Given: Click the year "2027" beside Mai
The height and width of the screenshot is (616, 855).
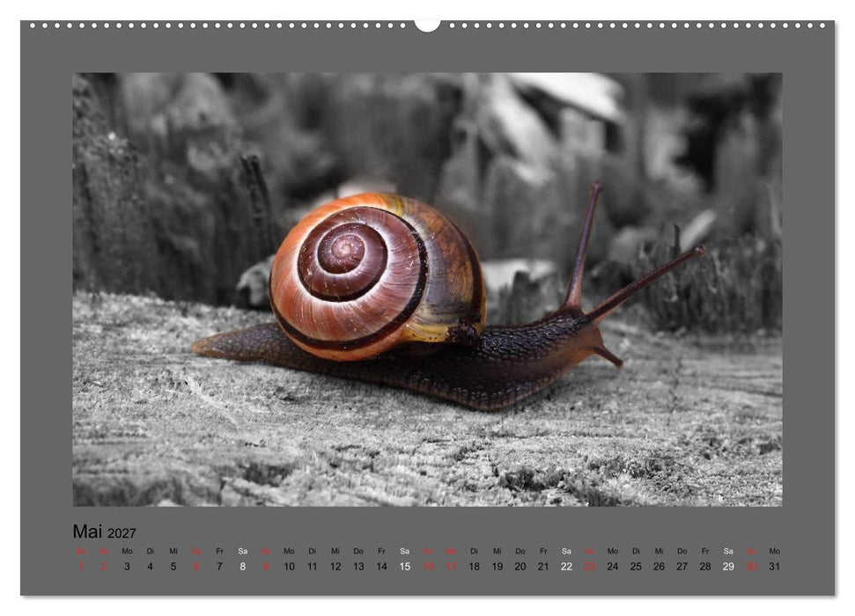Looking at the screenshot, I should pyautogui.click(x=122, y=533).
